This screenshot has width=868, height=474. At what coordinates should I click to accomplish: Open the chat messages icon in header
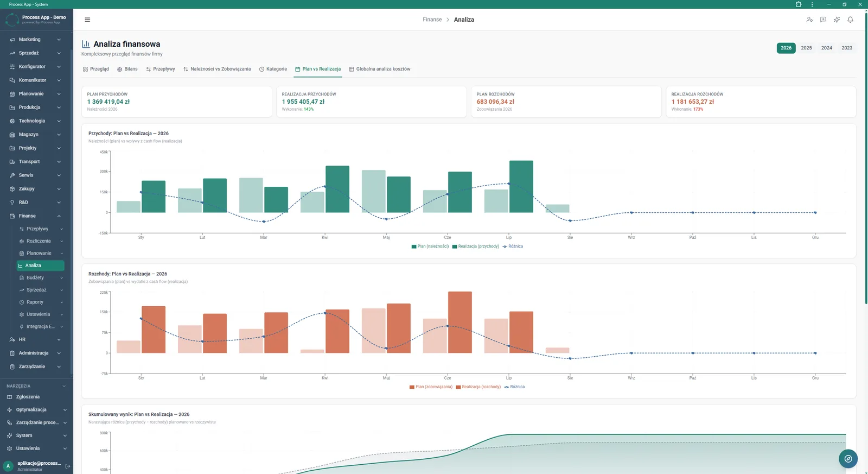point(823,20)
